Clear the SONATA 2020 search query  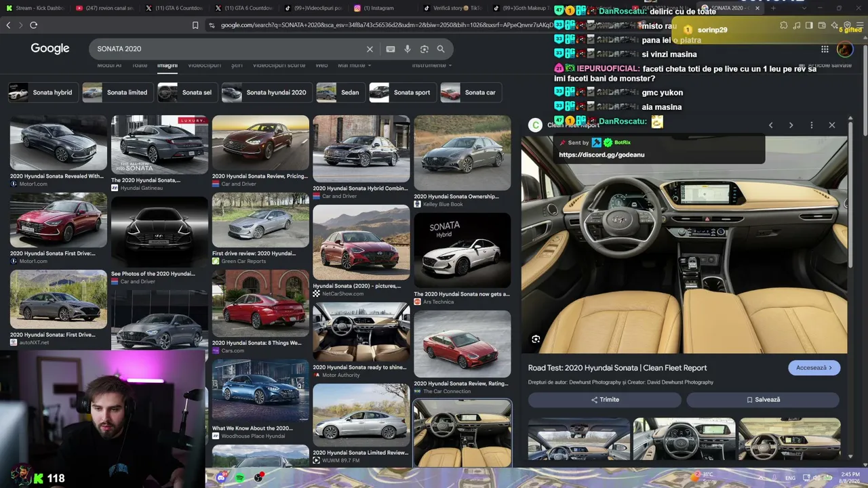pos(370,49)
